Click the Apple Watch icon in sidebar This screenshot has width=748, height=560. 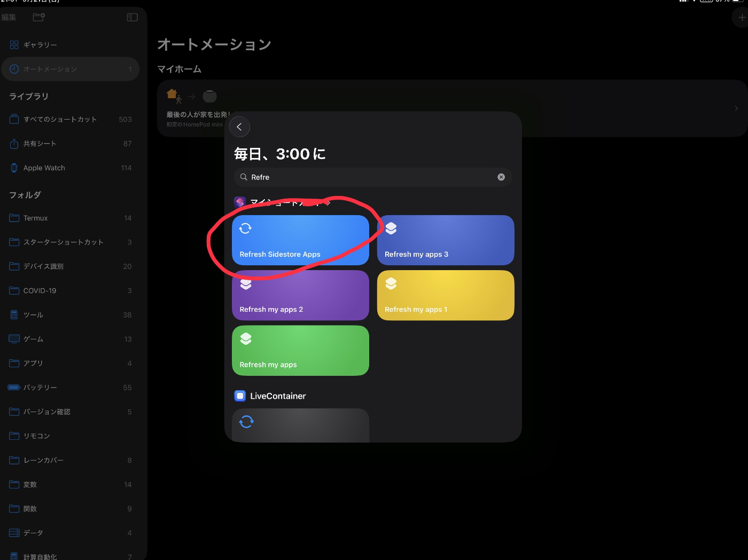(14, 168)
